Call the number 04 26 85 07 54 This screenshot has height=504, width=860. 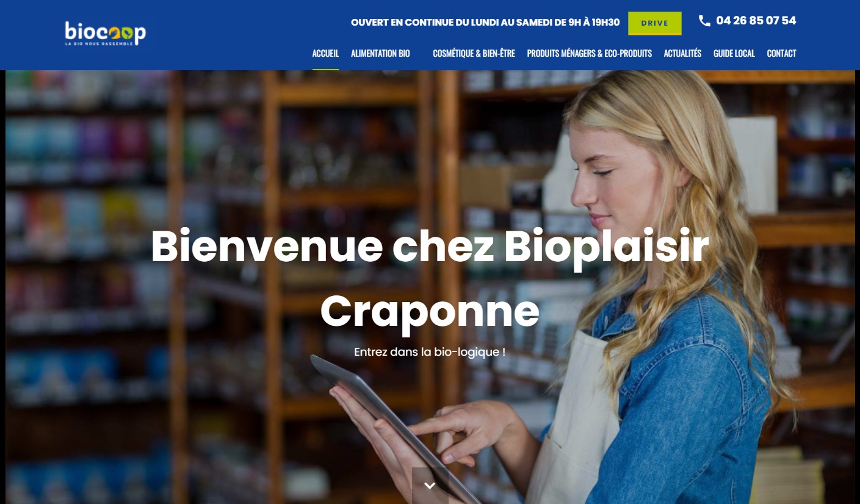(x=756, y=21)
